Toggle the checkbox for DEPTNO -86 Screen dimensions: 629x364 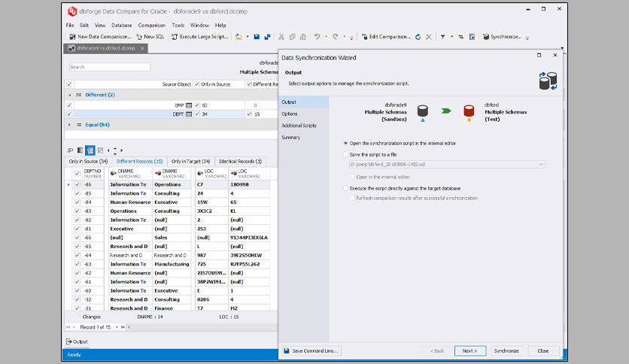click(x=77, y=184)
